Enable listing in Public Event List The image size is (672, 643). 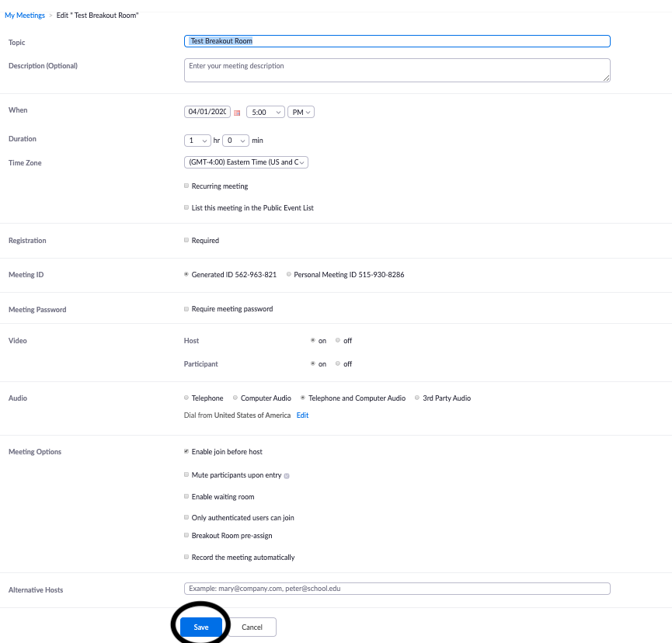click(x=186, y=208)
